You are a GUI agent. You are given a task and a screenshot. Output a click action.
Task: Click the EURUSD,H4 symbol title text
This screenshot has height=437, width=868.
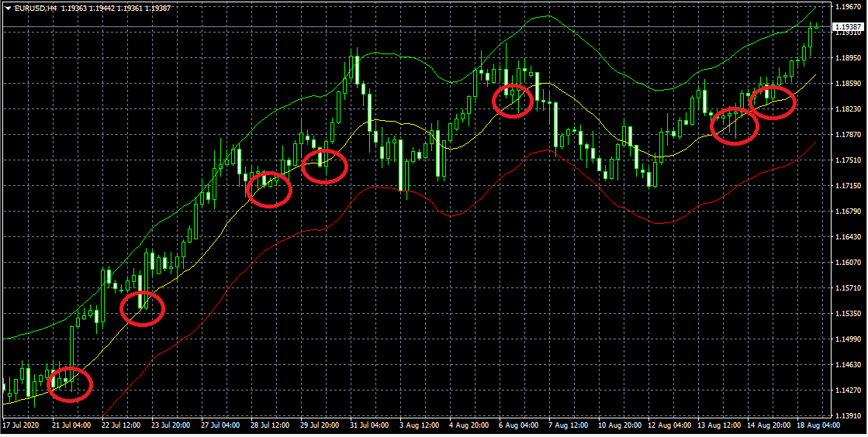point(36,8)
